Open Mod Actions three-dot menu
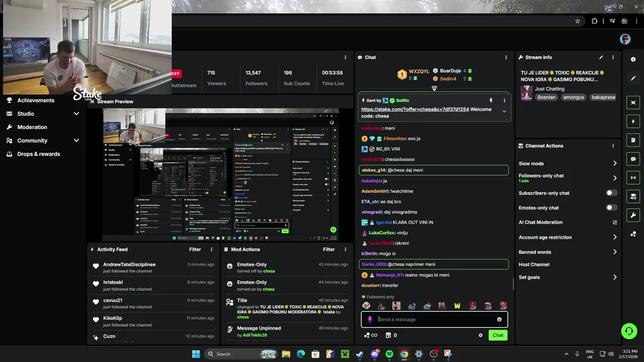The width and height of the screenshot is (644, 362). (345, 249)
